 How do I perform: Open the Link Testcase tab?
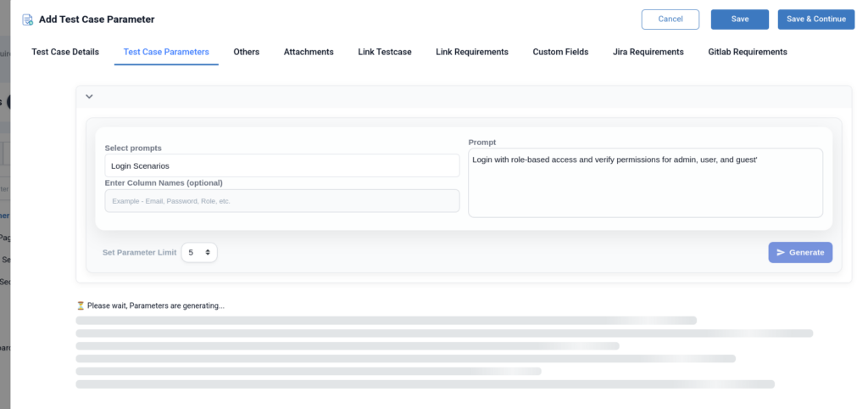(384, 52)
